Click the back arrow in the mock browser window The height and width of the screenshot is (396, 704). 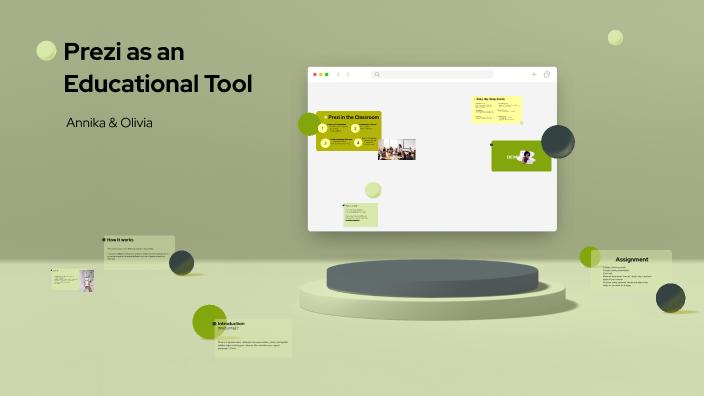(x=338, y=75)
